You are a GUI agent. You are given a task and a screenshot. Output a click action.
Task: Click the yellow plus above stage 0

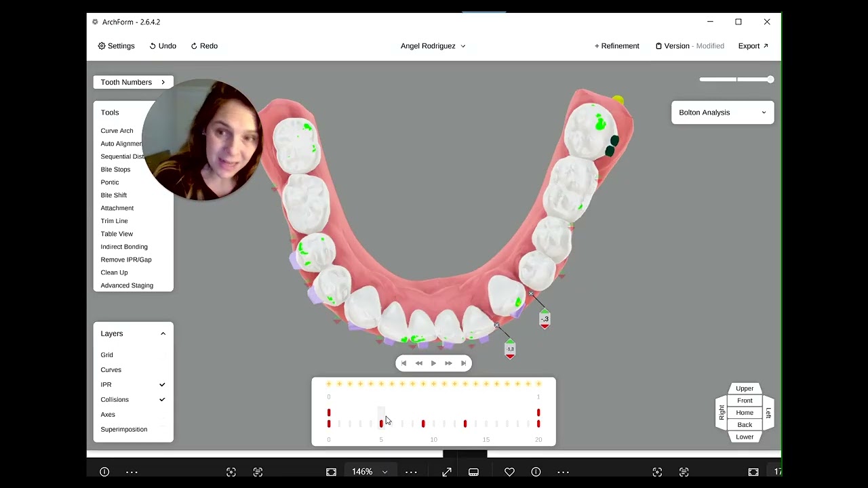point(329,384)
